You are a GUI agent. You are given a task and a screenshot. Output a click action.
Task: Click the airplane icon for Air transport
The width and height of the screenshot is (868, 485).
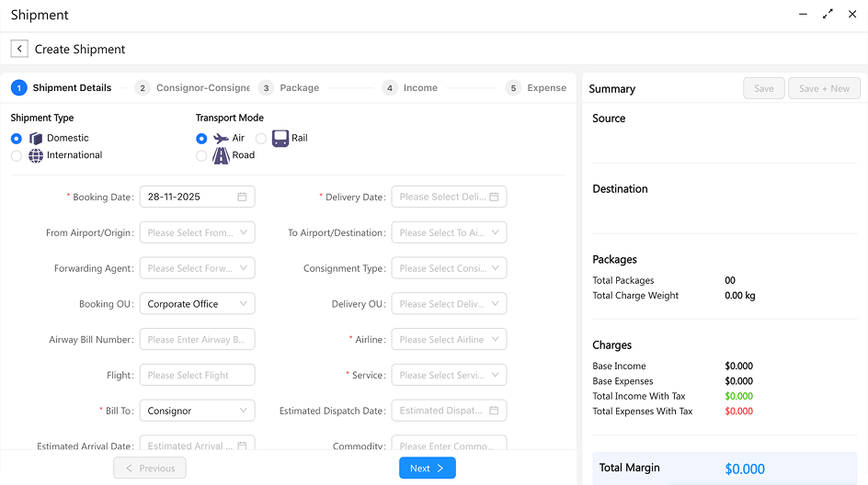coord(221,139)
